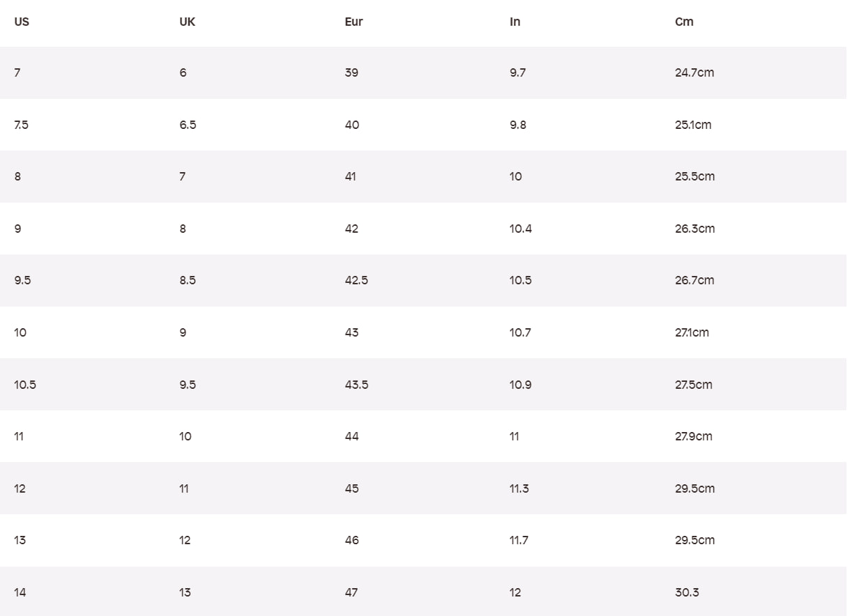Select the Eur column header
Viewport: 848px width, 616px height.
click(x=354, y=22)
